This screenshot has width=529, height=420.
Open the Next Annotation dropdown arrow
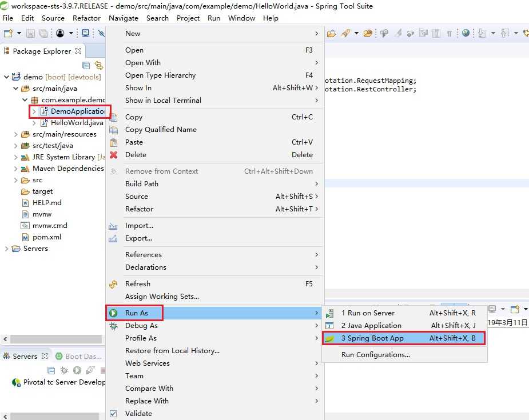(x=493, y=33)
